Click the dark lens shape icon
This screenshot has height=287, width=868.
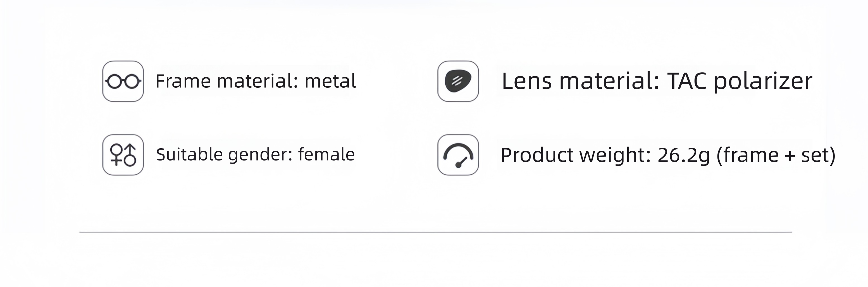click(458, 81)
